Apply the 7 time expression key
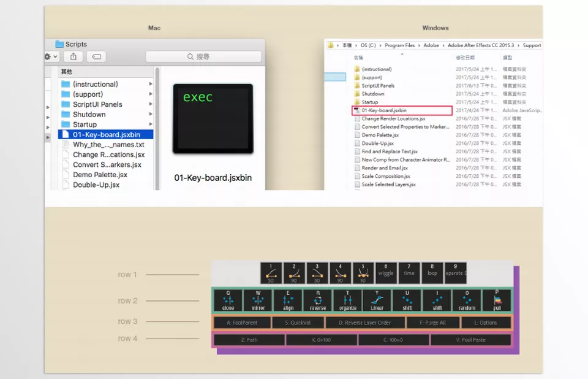 point(409,273)
